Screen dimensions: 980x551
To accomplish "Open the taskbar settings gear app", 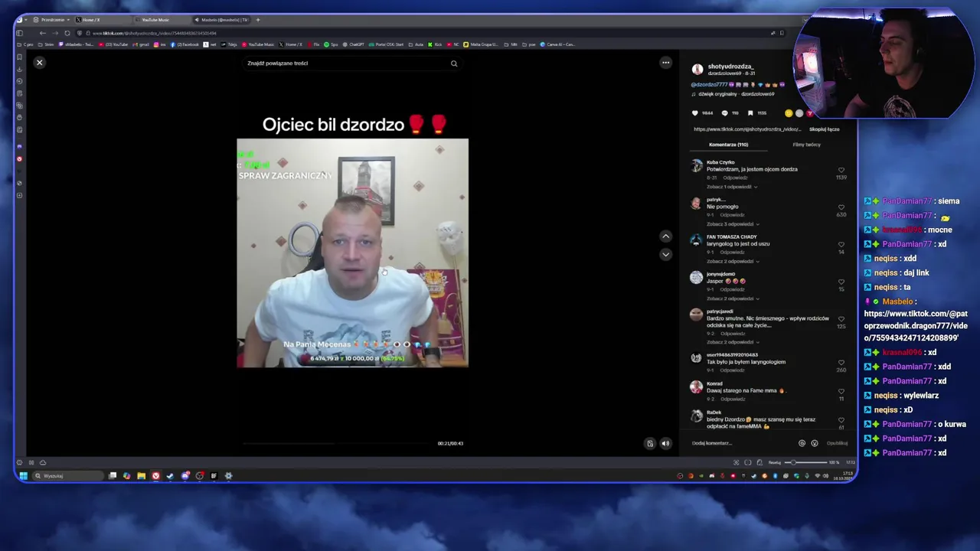I will [228, 476].
